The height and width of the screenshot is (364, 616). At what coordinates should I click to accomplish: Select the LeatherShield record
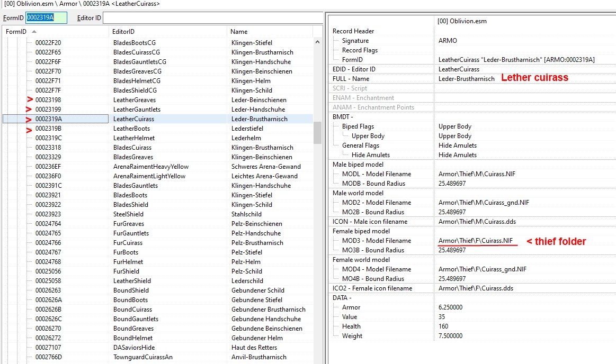point(158,281)
